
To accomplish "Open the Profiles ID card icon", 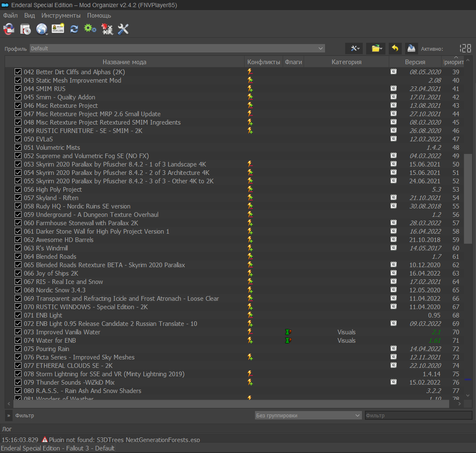I will [x=58, y=29].
